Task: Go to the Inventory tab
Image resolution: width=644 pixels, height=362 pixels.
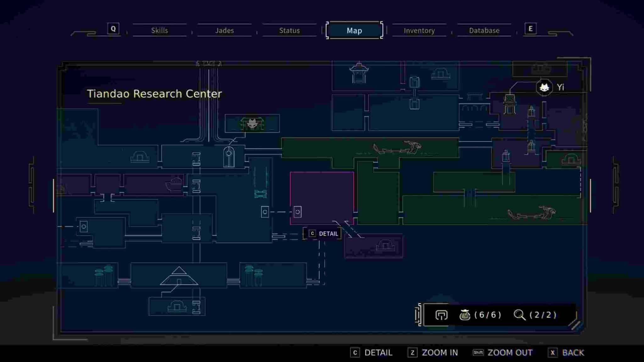Action: 419,30
